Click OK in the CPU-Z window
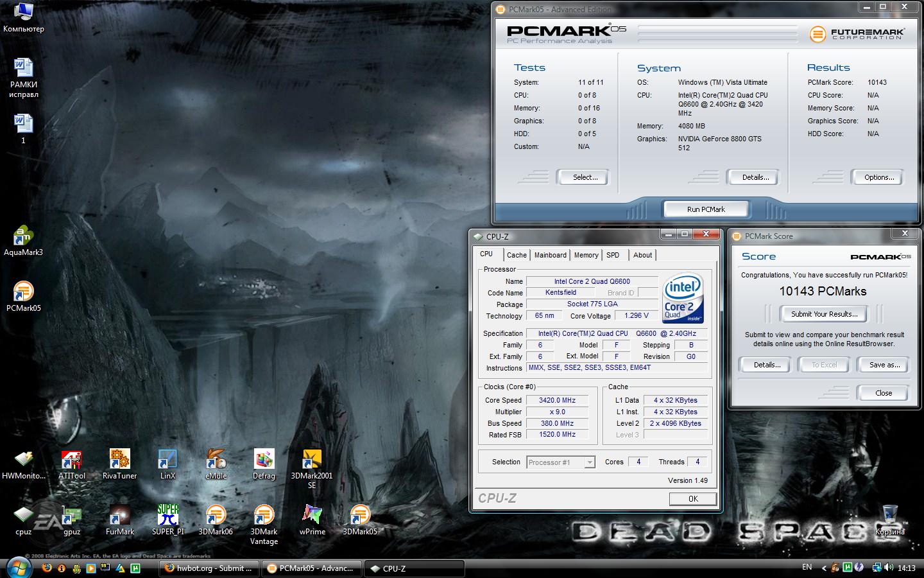924x578 pixels. click(693, 499)
